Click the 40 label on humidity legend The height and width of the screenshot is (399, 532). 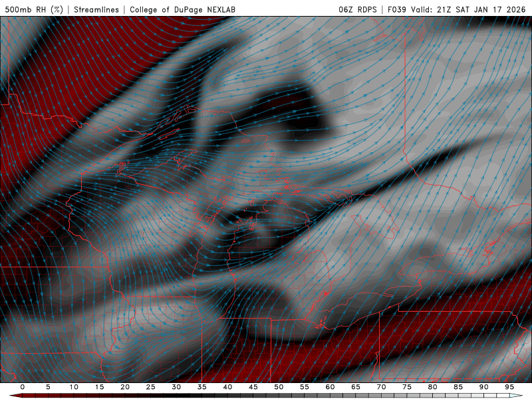227,387
